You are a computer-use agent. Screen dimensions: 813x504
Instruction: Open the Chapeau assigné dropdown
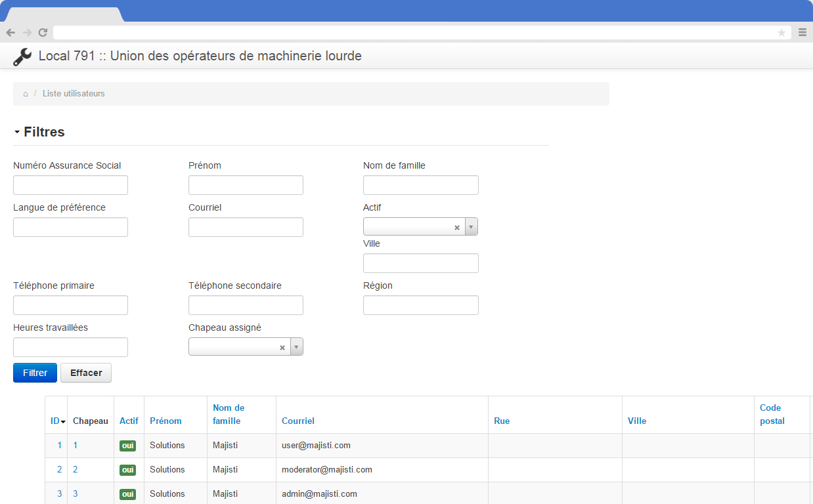296,348
